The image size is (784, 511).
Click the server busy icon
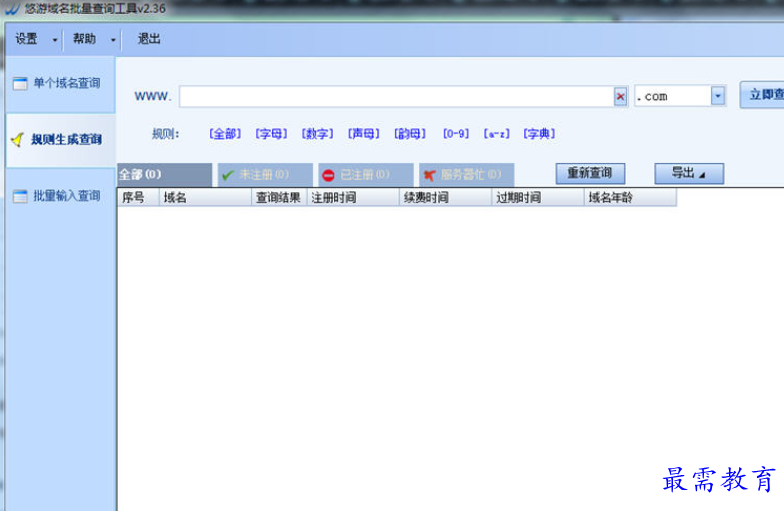coord(430,176)
